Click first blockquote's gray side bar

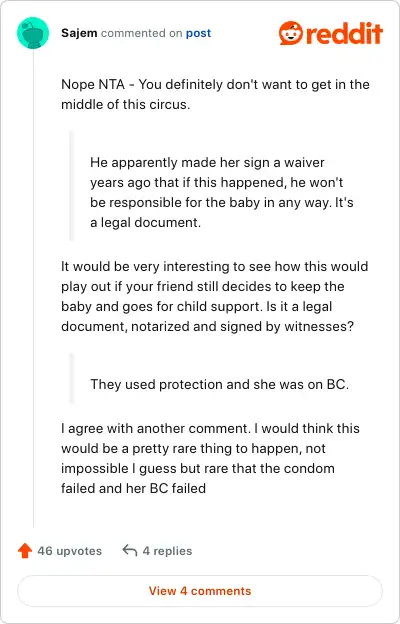click(x=71, y=186)
